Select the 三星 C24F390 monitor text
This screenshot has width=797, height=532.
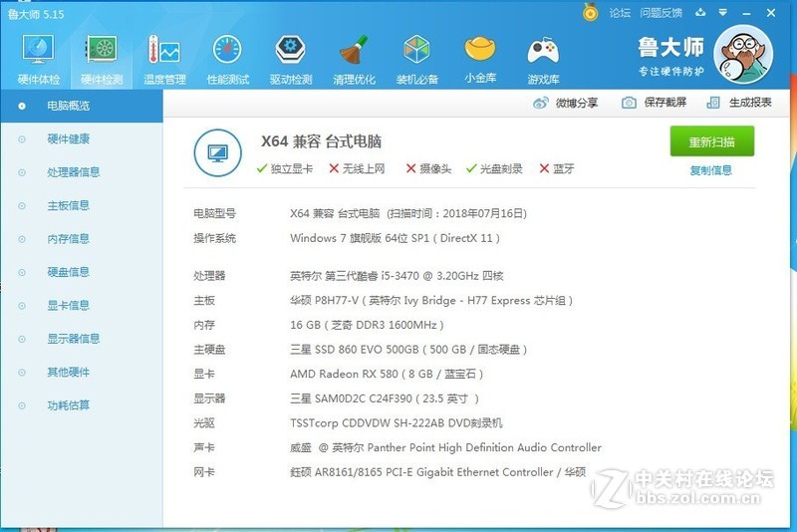[x=385, y=399]
